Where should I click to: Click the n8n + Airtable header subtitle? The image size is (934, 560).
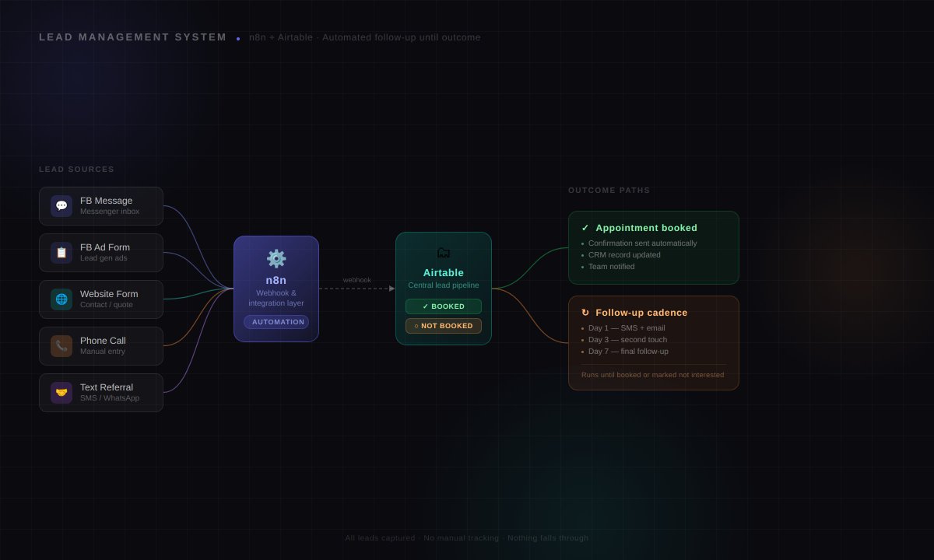point(365,37)
